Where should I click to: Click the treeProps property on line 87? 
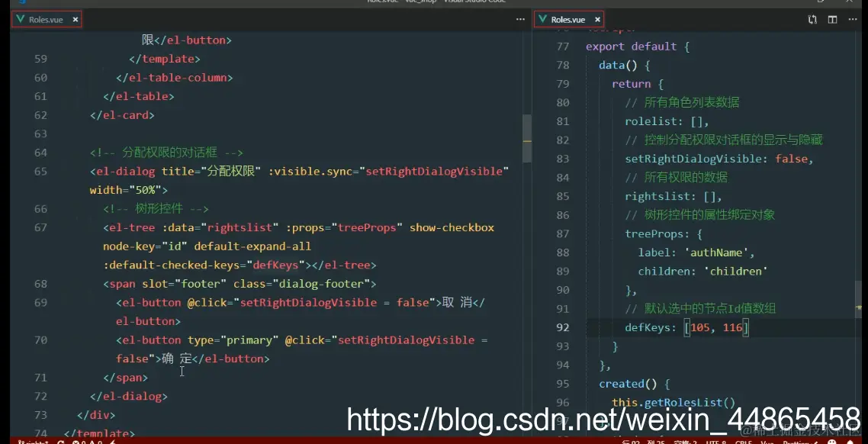[654, 234]
